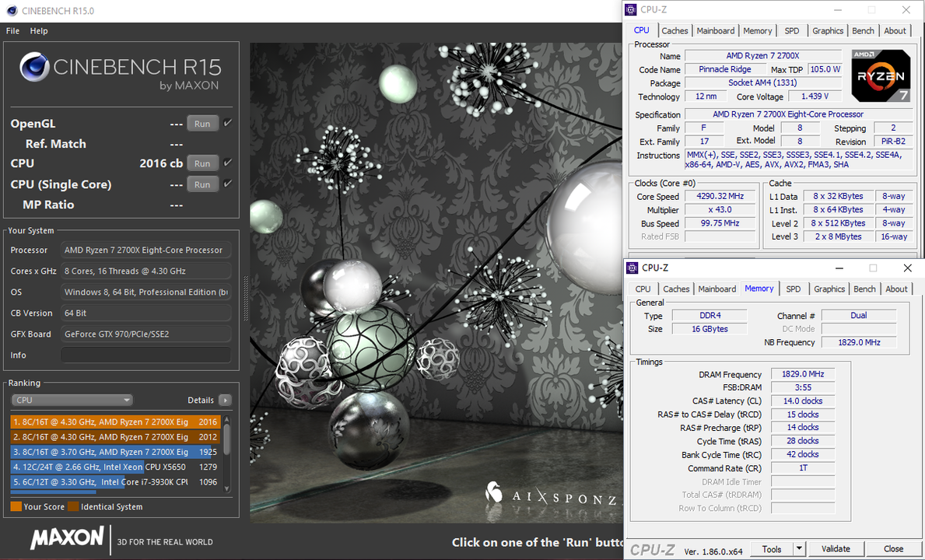The height and width of the screenshot is (560, 925).
Task: Toggle the CPU test checkmark
Action: tap(228, 162)
